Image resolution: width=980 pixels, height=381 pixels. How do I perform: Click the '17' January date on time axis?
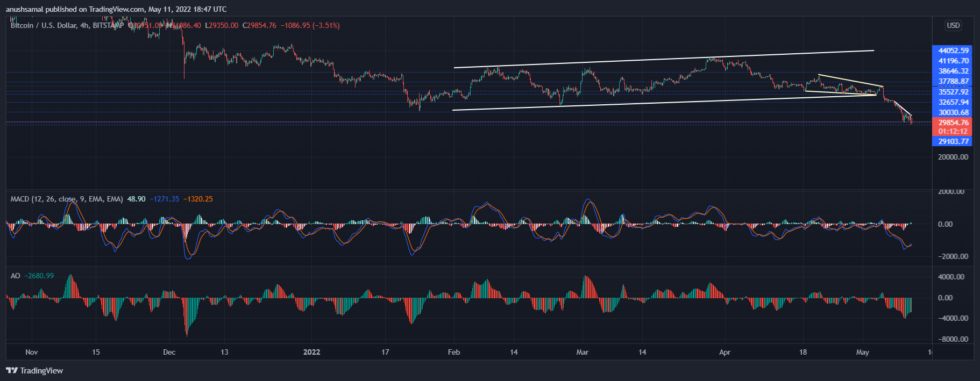click(x=385, y=352)
